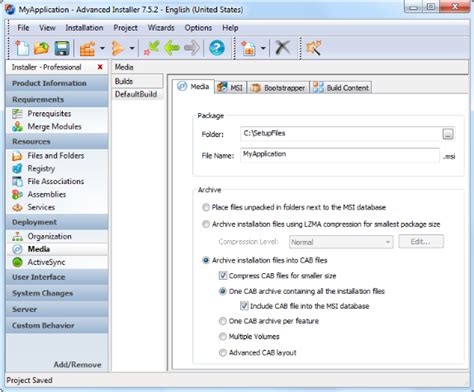Open the File menu
Image resolution: width=474 pixels, height=392 pixels.
[23, 28]
